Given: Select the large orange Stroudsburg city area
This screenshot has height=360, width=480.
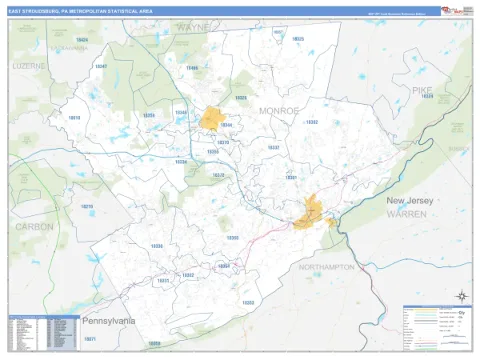Looking at the screenshot, I should tap(308, 213).
